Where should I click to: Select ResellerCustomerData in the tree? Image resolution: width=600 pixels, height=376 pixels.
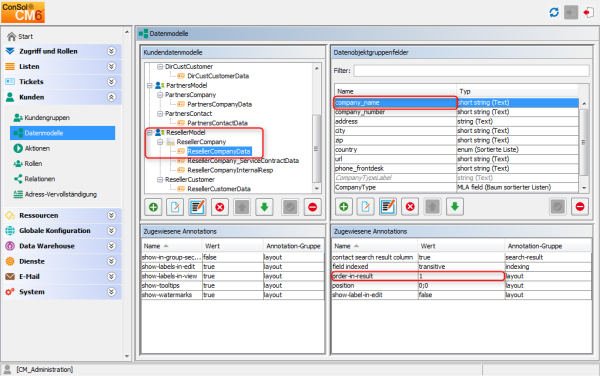[219, 189]
